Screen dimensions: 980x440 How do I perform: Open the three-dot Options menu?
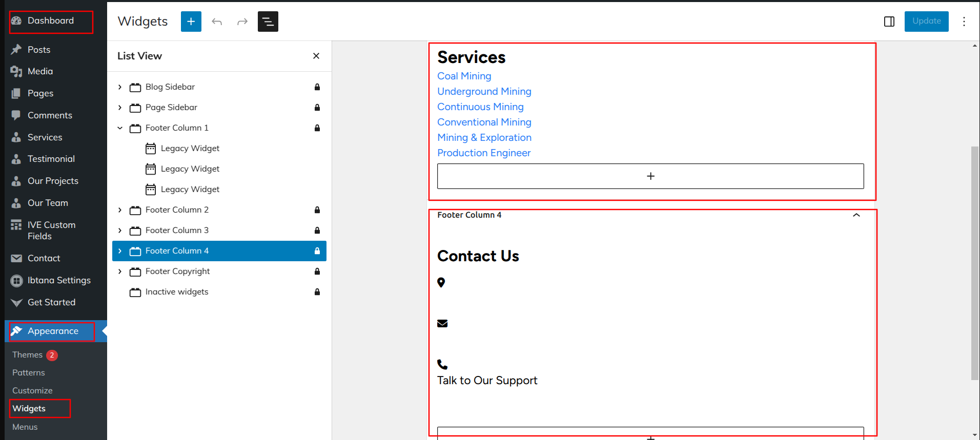(964, 22)
